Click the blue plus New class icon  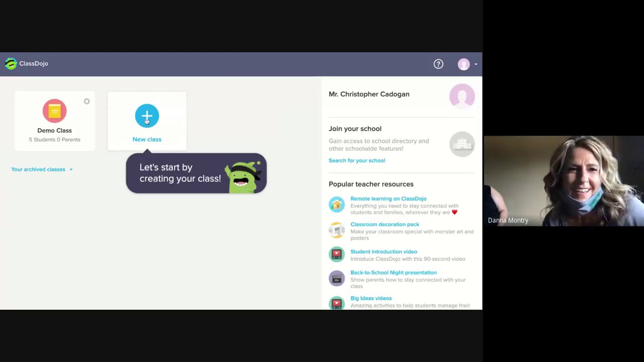pyautogui.click(x=147, y=116)
